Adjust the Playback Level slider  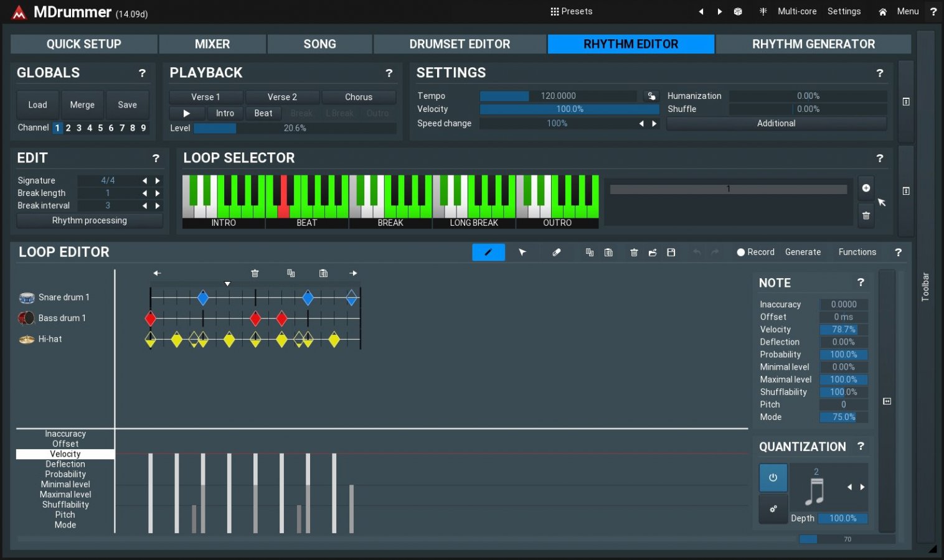295,128
